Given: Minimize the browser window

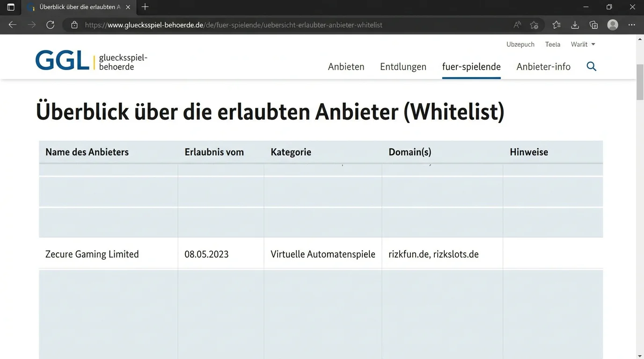Looking at the screenshot, I should click(x=586, y=7).
